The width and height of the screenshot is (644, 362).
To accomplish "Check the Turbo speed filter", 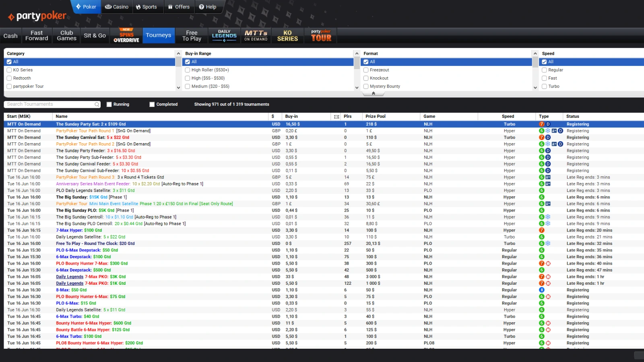I will pyautogui.click(x=544, y=86).
